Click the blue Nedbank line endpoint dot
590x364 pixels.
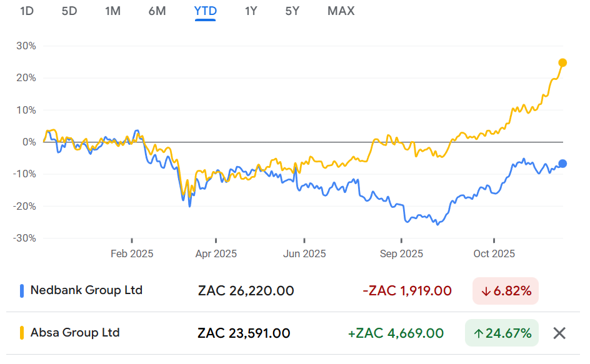coord(562,164)
